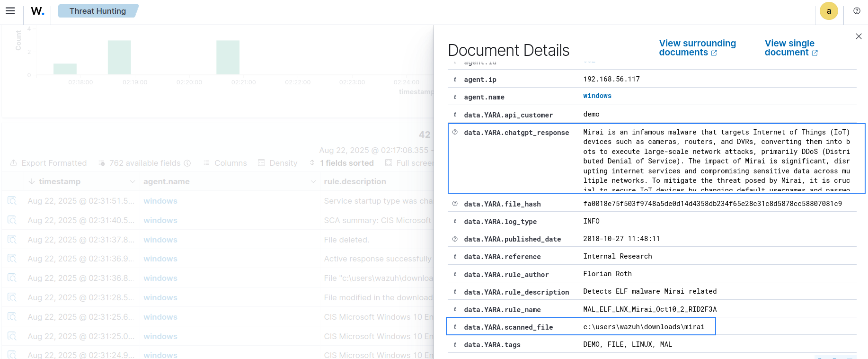Open View surrounding documents link
The height and width of the screenshot is (359, 868).
[x=697, y=48]
